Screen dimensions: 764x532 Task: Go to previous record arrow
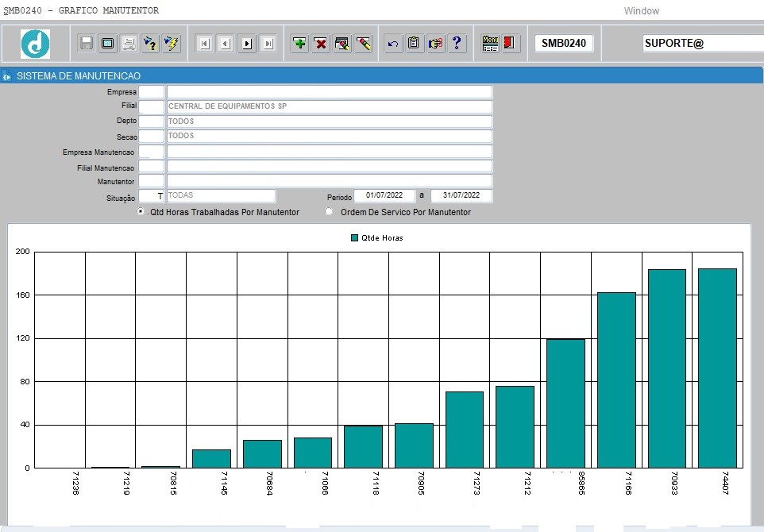pyautogui.click(x=226, y=44)
